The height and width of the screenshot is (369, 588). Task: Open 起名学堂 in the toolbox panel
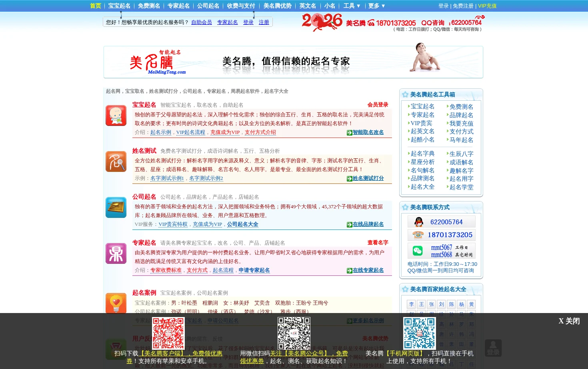[x=461, y=187]
